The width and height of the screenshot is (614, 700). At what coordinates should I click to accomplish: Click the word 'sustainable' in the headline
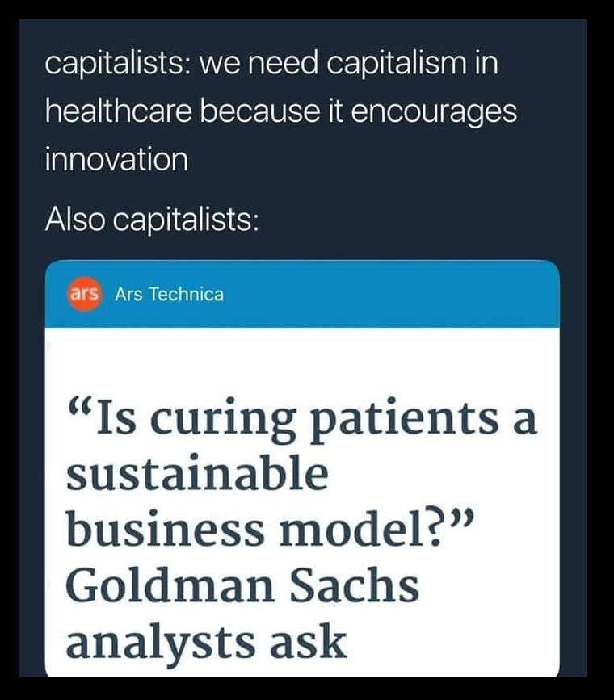197,475
